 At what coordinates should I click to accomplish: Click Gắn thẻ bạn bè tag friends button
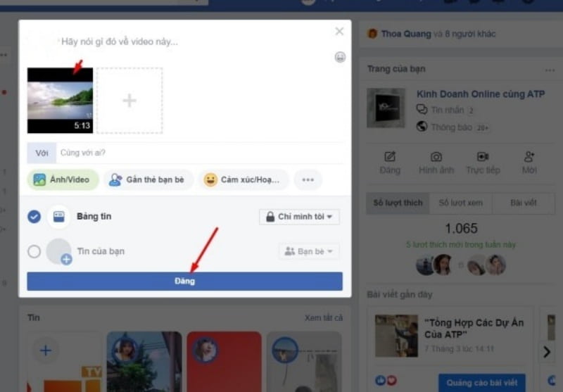147,179
